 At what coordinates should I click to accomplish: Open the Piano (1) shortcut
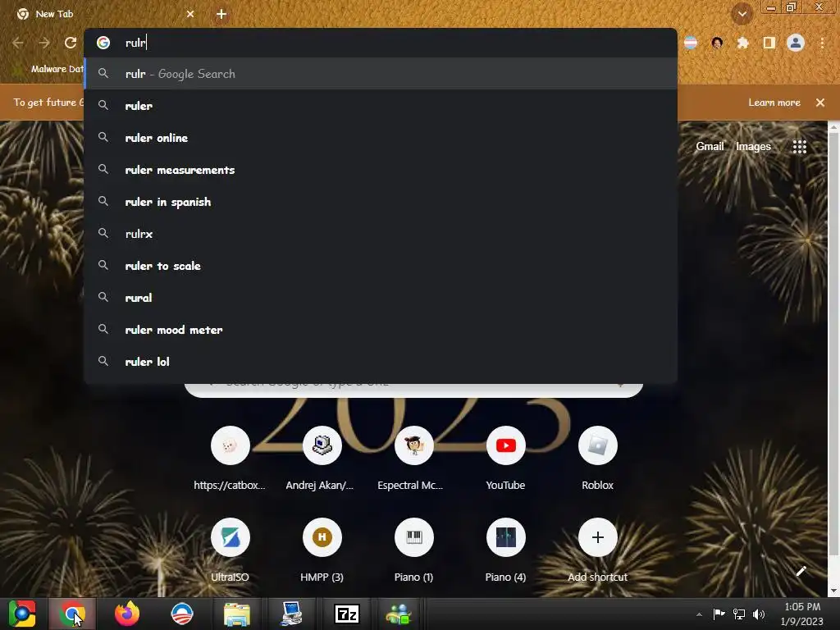[413, 550]
